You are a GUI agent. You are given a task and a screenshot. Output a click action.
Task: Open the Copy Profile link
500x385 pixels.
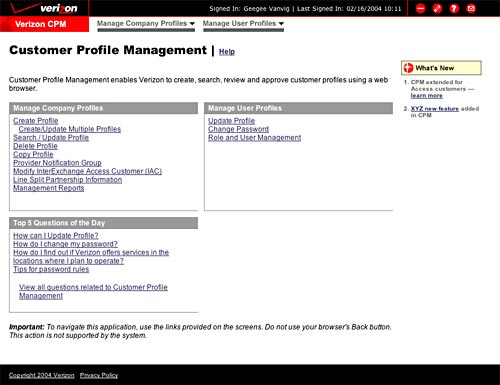point(33,154)
